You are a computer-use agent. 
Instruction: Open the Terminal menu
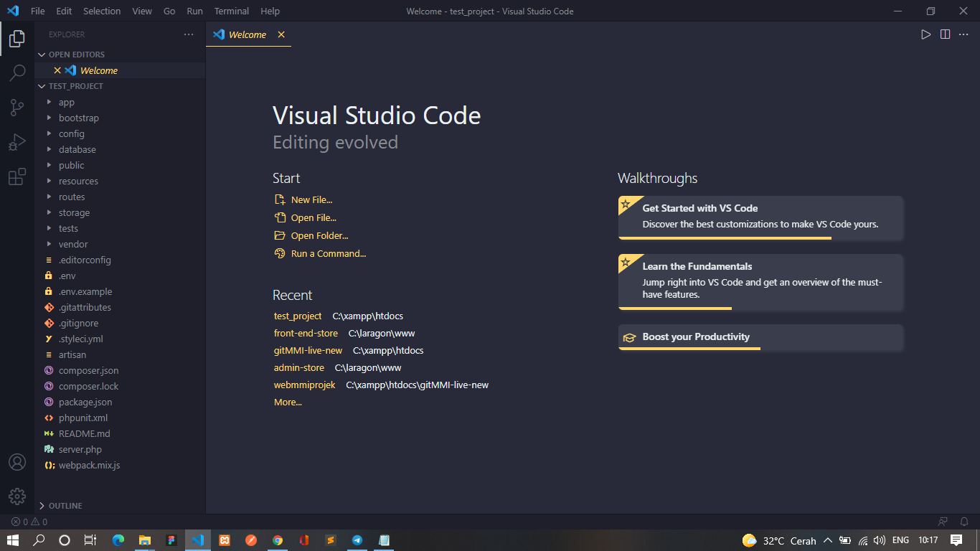(x=232, y=11)
